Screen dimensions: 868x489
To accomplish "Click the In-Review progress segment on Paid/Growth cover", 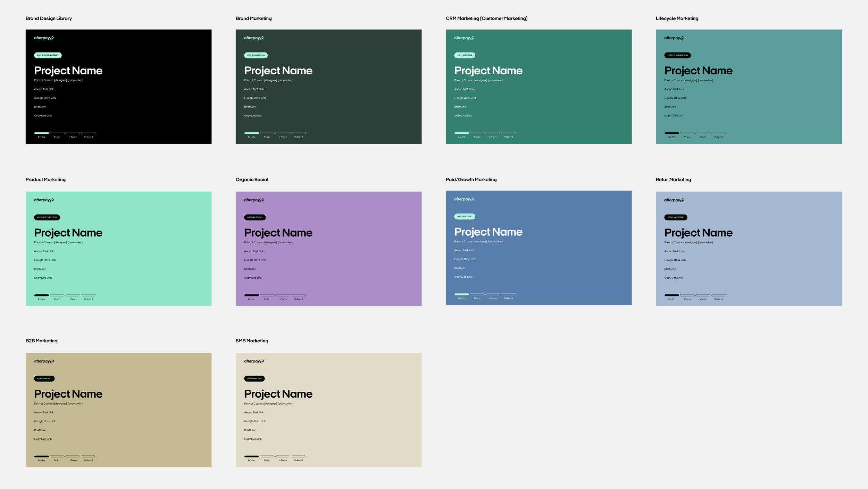I will [x=493, y=294].
